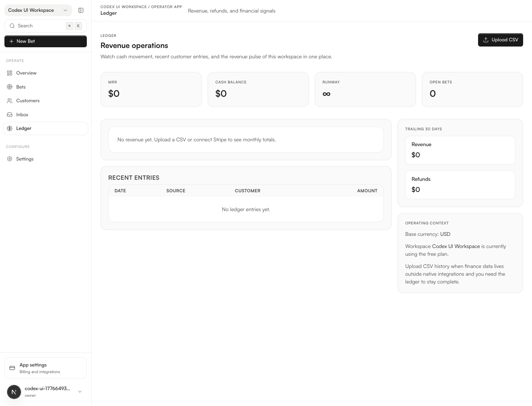Click the Upload CSV button
The image size is (532, 406).
point(500,40)
